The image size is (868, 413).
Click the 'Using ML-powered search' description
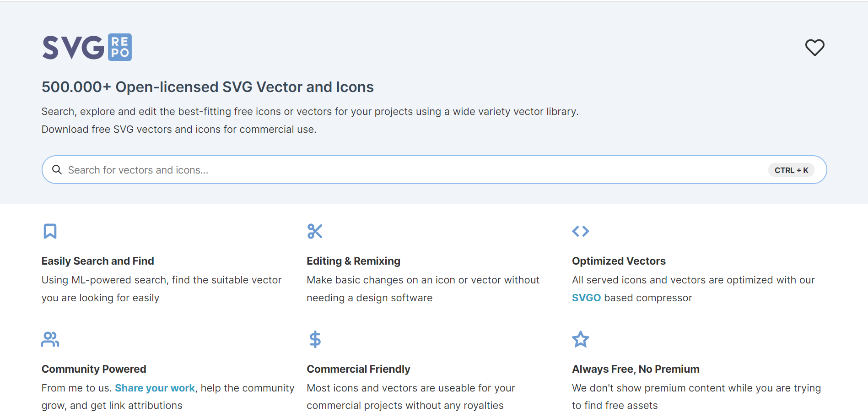coord(162,289)
